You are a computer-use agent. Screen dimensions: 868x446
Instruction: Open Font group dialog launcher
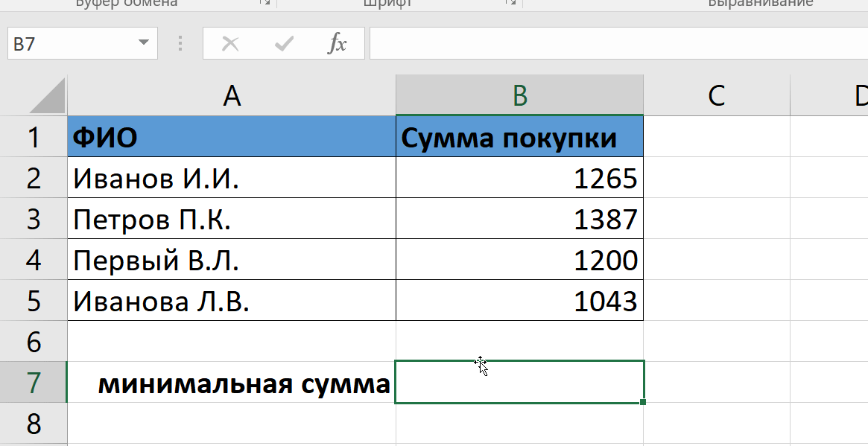pos(510,2)
